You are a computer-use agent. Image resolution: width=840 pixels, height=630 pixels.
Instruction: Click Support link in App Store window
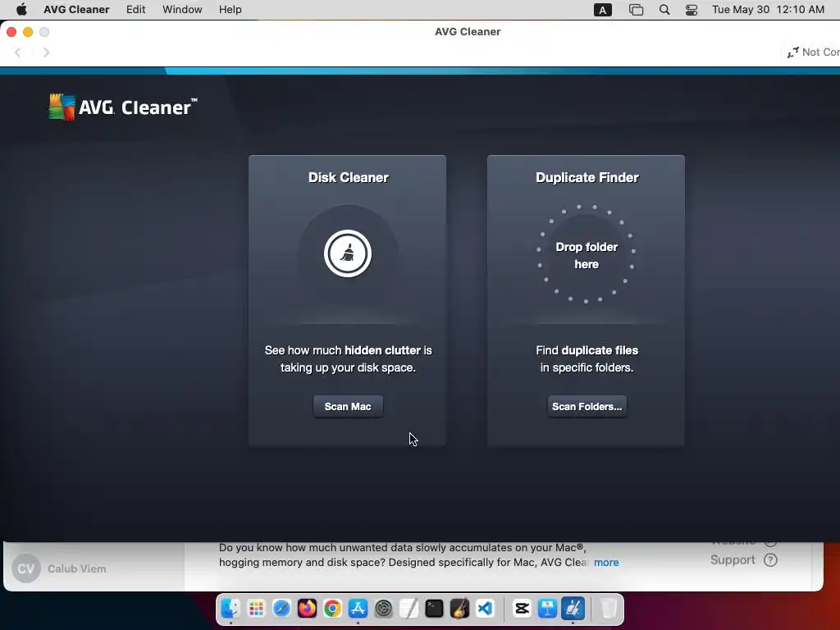coord(733,559)
